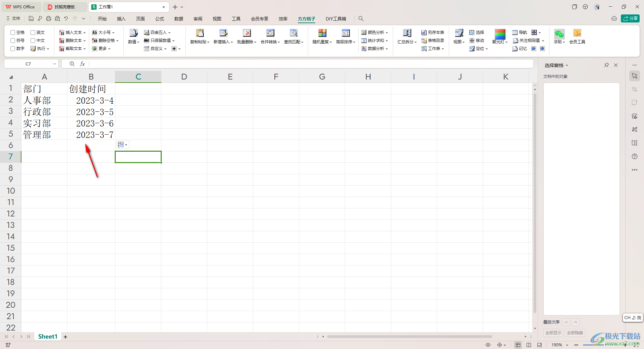Open the 开始 ribbon tab
Viewport: 644px width, 349px height.
(x=102, y=19)
